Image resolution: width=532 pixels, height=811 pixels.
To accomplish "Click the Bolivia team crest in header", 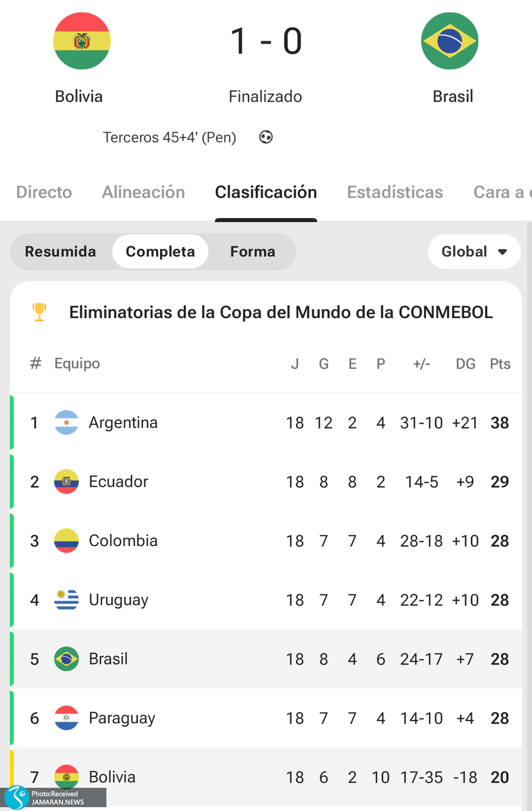I will point(82,41).
